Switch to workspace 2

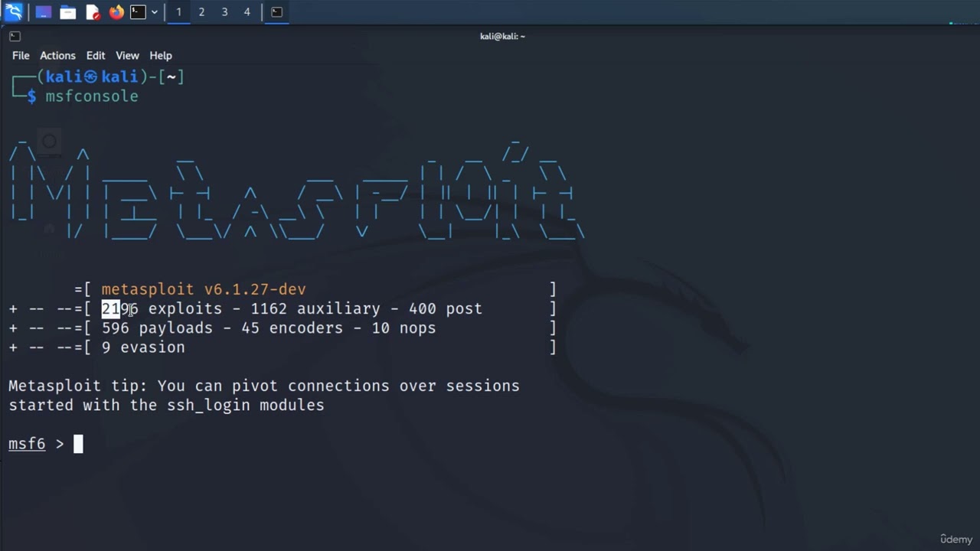click(201, 12)
